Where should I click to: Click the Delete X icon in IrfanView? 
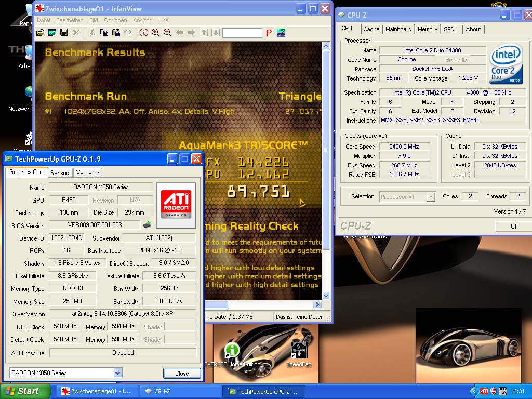point(76,33)
